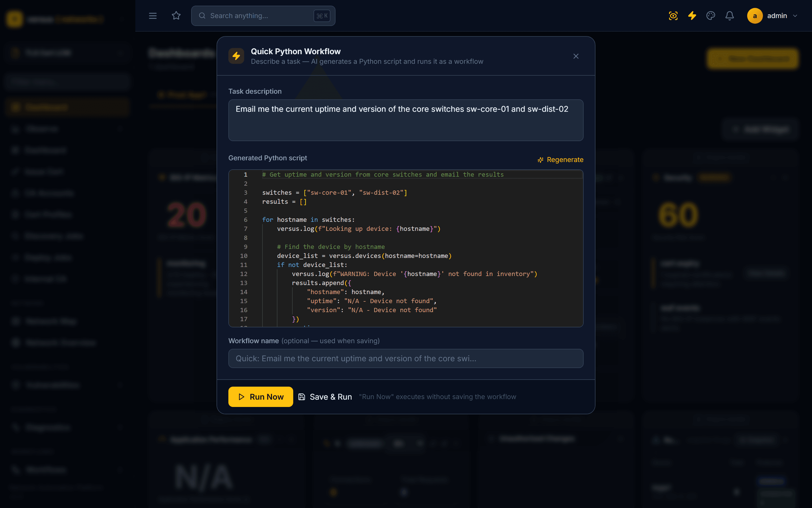Click the screen capture eye icon
812x508 pixels.
[673, 16]
